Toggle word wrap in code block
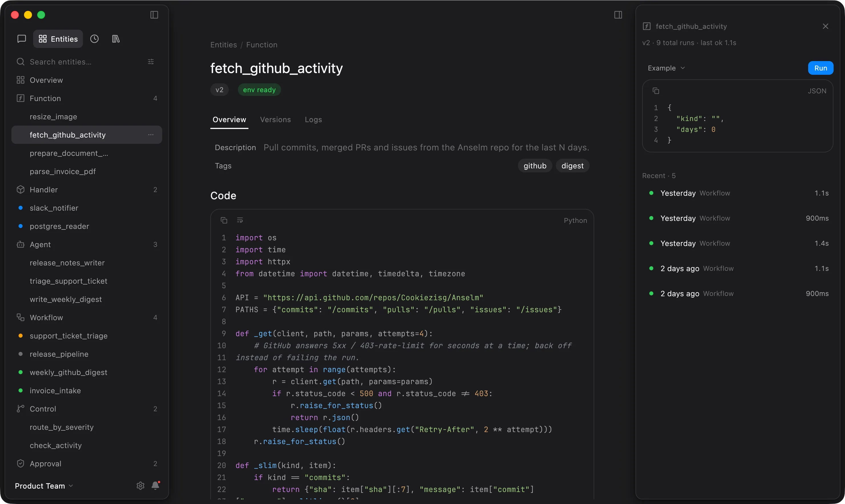 [240, 220]
